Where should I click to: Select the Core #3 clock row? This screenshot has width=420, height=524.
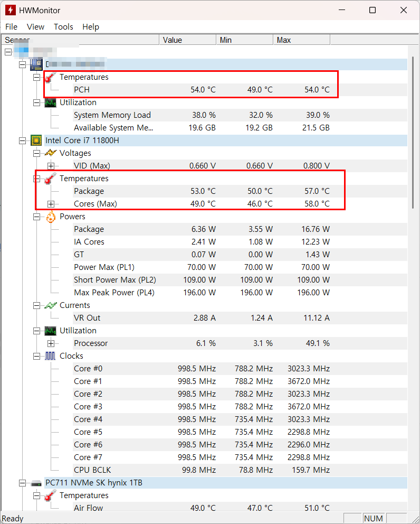[x=240, y=407]
